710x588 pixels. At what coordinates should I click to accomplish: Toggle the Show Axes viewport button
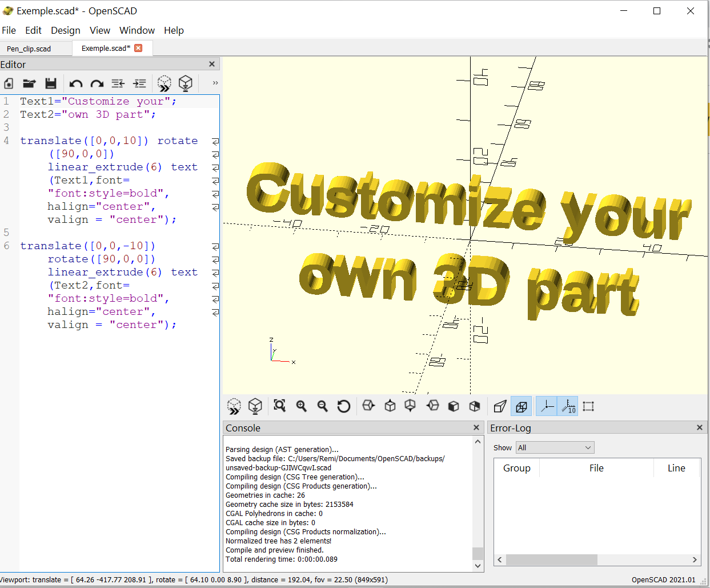(546, 406)
